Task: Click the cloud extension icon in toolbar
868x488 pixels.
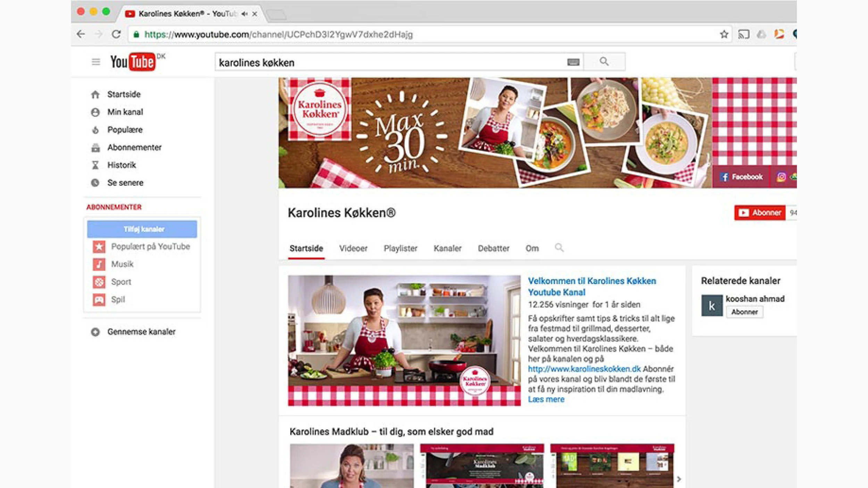Action: 761,34
